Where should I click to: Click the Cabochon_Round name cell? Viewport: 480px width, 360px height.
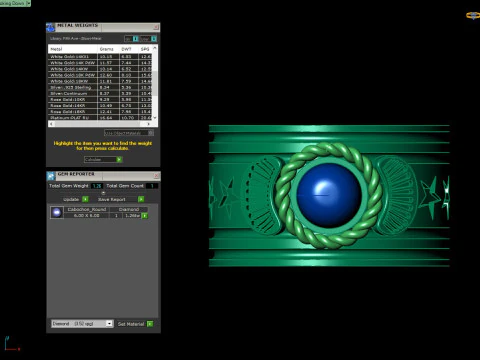[87, 209]
